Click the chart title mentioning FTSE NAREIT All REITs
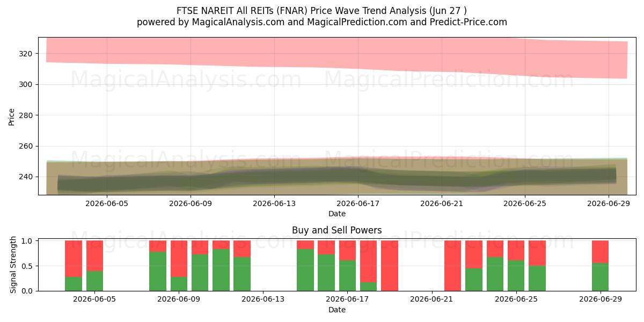Image resolution: width=644 pixels, height=322 pixels. coord(322,10)
